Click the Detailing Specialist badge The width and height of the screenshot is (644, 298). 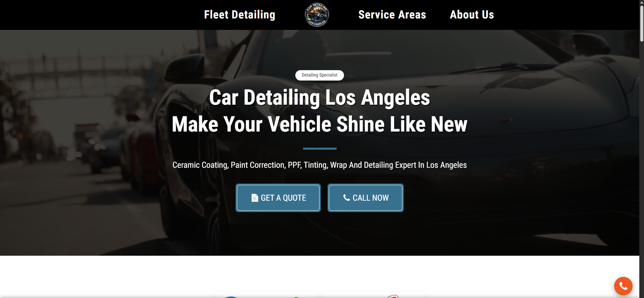click(319, 75)
